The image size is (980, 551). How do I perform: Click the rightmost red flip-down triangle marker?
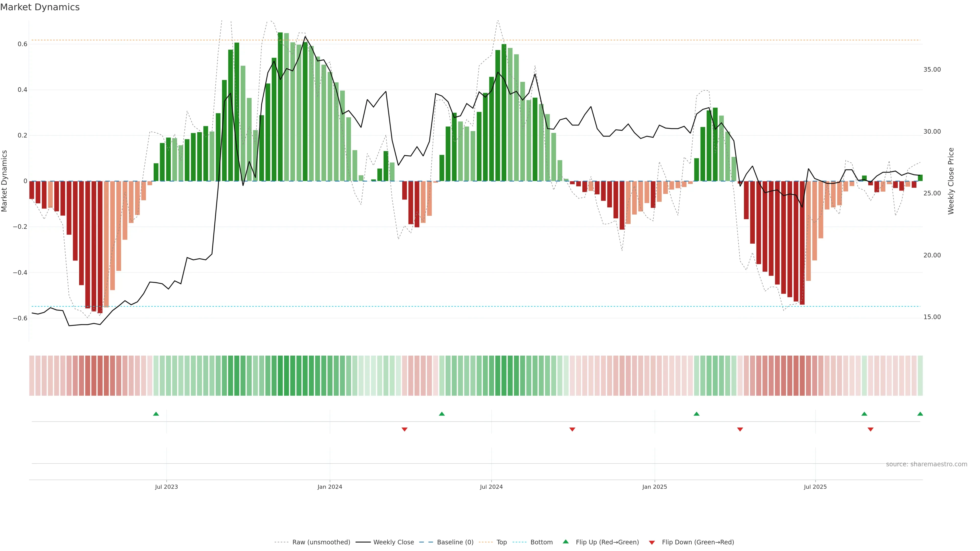(x=871, y=429)
